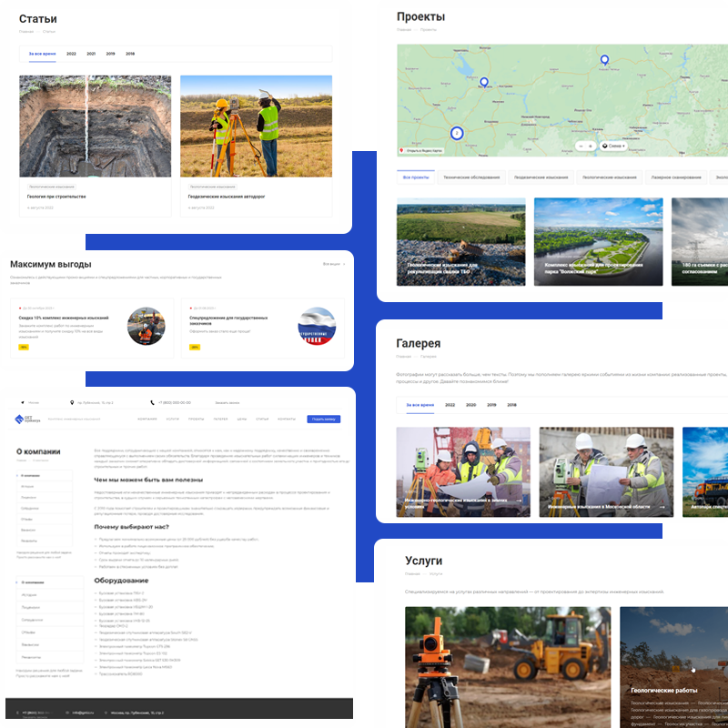Viewport: 728px width, 728px height.
Task: Click the map pin near Yaroslavl
Action: [x=484, y=83]
